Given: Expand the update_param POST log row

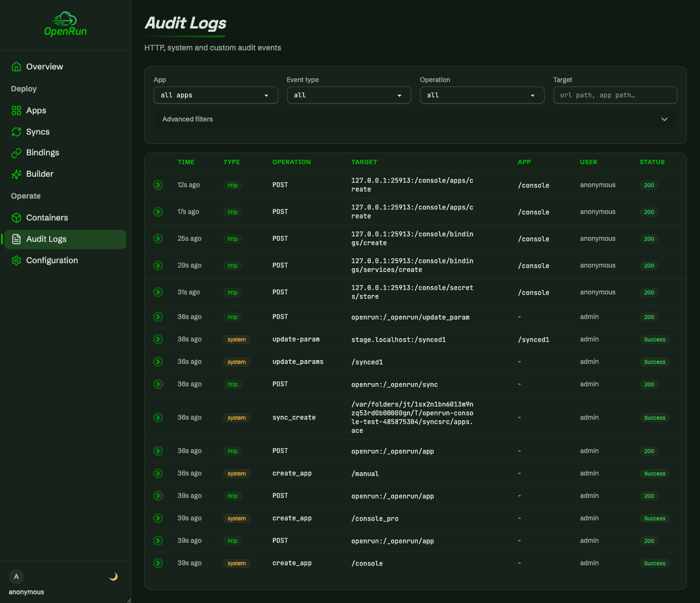Looking at the screenshot, I should pos(158,317).
